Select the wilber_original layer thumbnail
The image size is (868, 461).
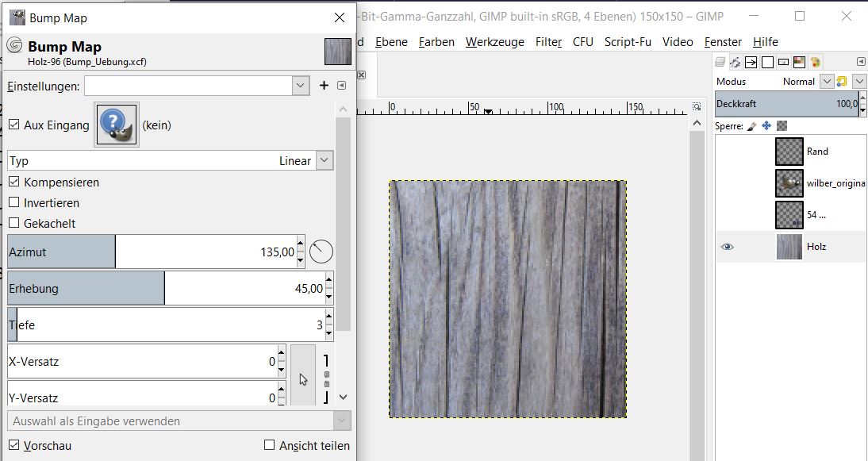point(789,183)
